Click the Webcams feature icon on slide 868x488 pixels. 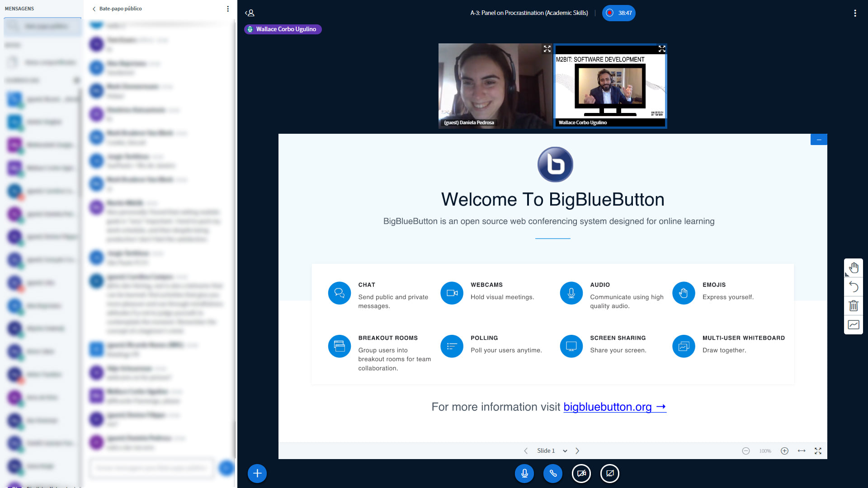pyautogui.click(x=452, y=293)
